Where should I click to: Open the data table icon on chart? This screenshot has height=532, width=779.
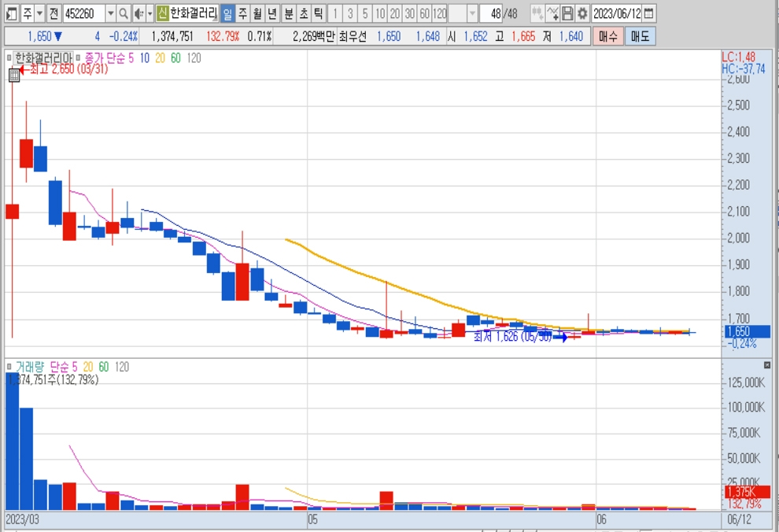(x=14, y=75)
